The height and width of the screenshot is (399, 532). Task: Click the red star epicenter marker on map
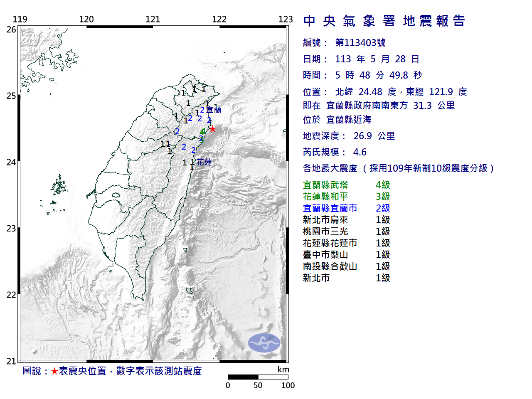pos(212,129)
